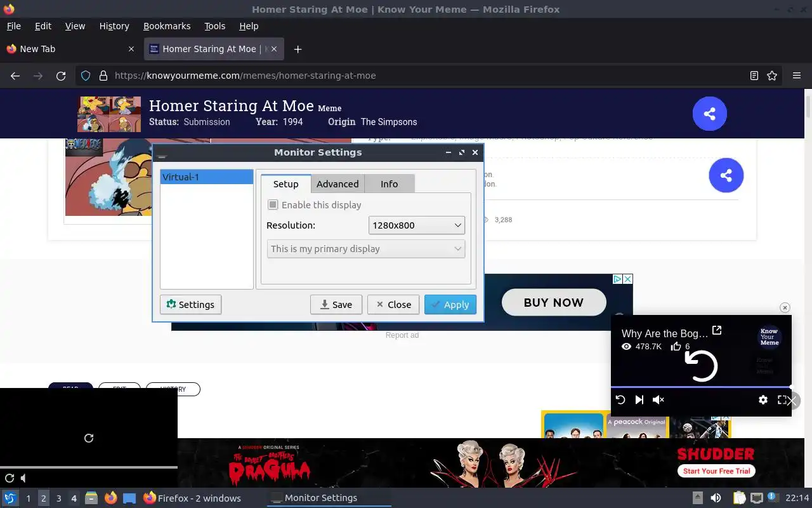The width and height of the screenshot is (812, 508).
Task: Open a new tab with the plus icon
Action: click(298, 49)
